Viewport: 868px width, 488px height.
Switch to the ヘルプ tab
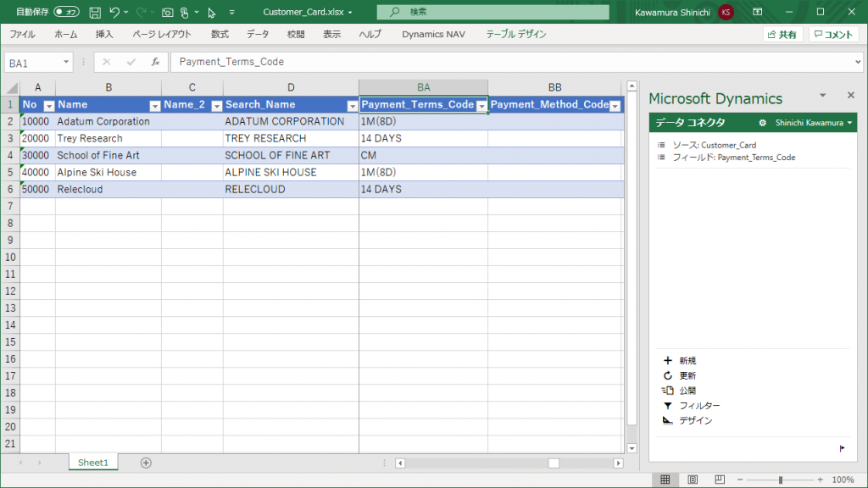point(370,34)
